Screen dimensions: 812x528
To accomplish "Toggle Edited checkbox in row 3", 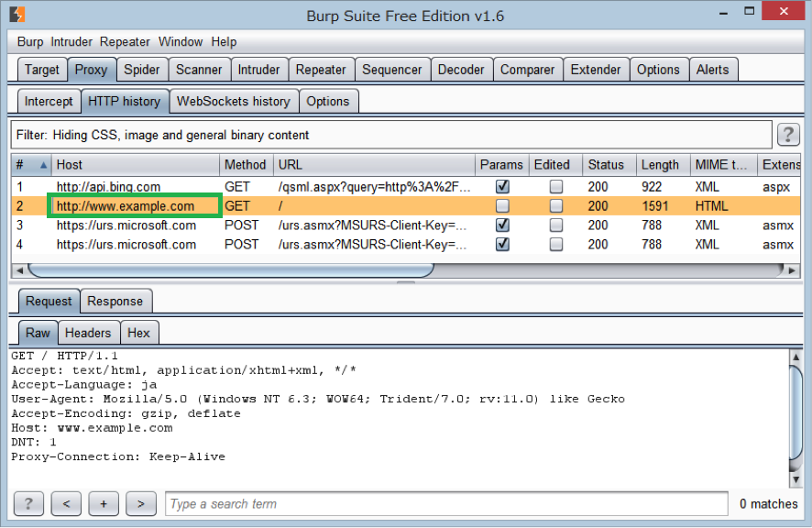I will coord(555,225).
